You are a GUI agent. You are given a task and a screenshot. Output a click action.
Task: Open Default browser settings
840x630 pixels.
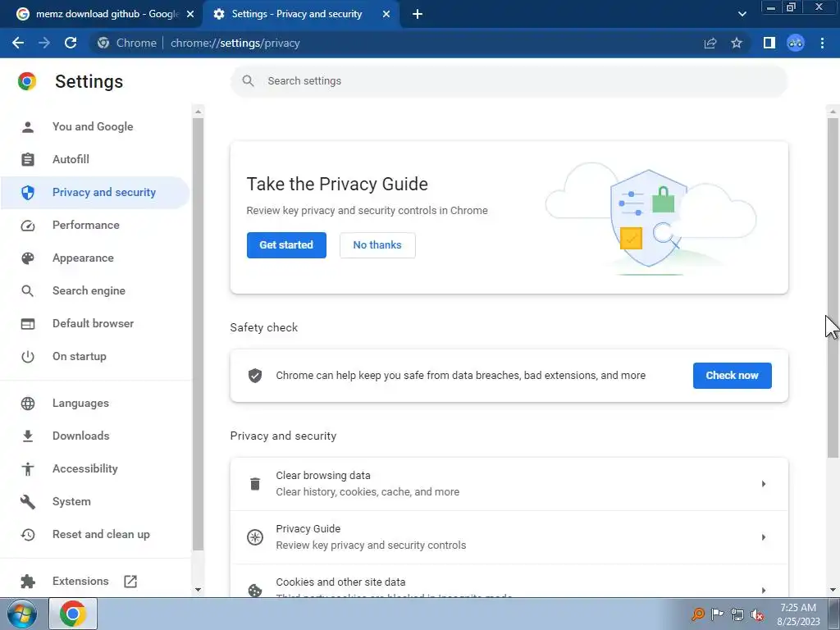[94, 323]
